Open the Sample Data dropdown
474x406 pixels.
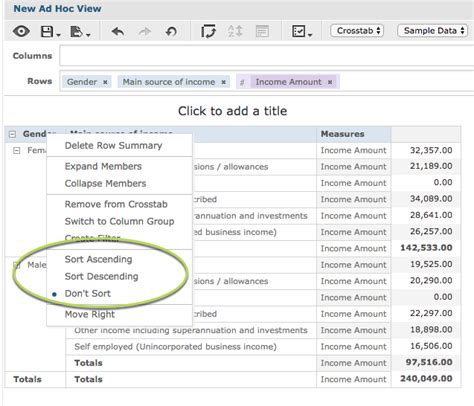[x=433, y=31]
